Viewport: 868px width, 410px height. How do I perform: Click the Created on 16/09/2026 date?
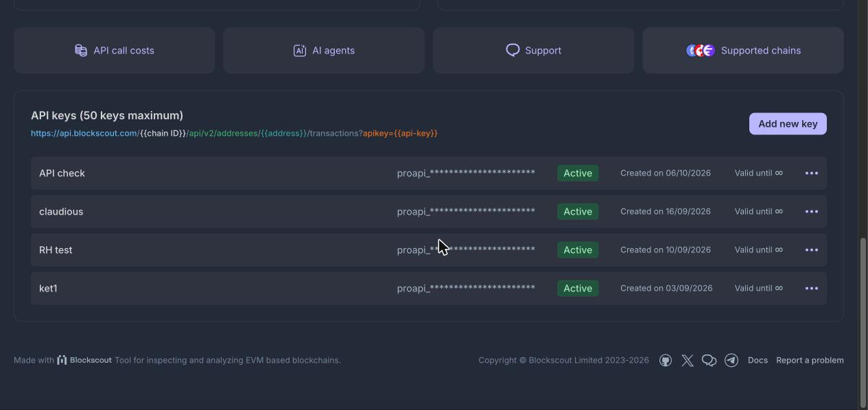(666, 211)
